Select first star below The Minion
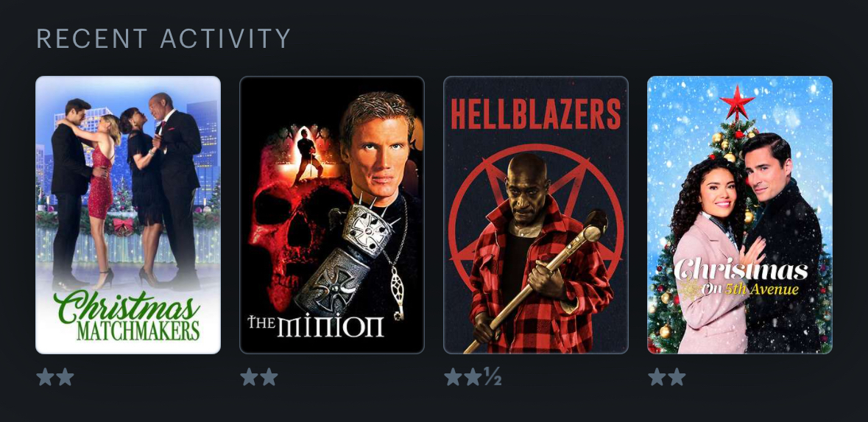Screen dimensions: 868x422 [249, 377]
